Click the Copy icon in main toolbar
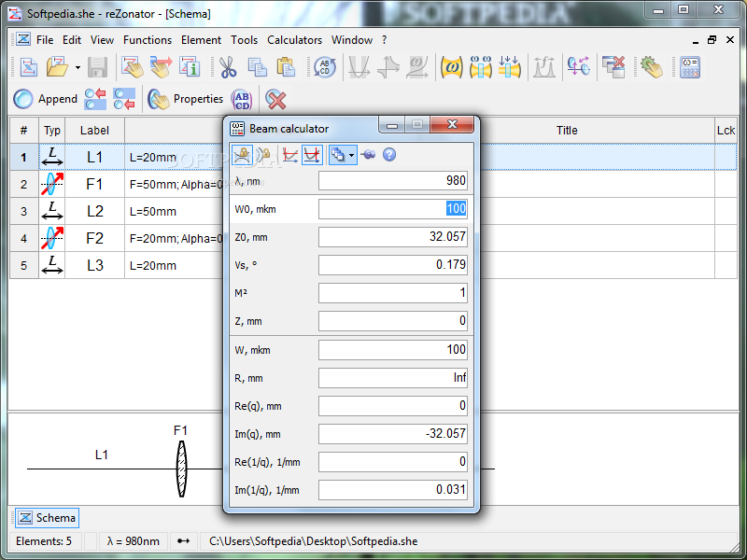The image size is (747, 560). (x=258, y=67)
